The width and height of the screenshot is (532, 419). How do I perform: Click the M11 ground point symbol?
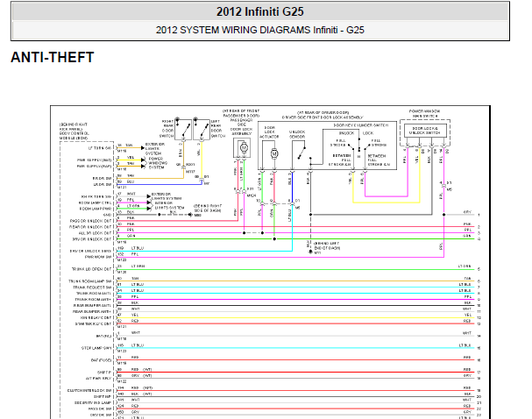click(x=310, y=252)
